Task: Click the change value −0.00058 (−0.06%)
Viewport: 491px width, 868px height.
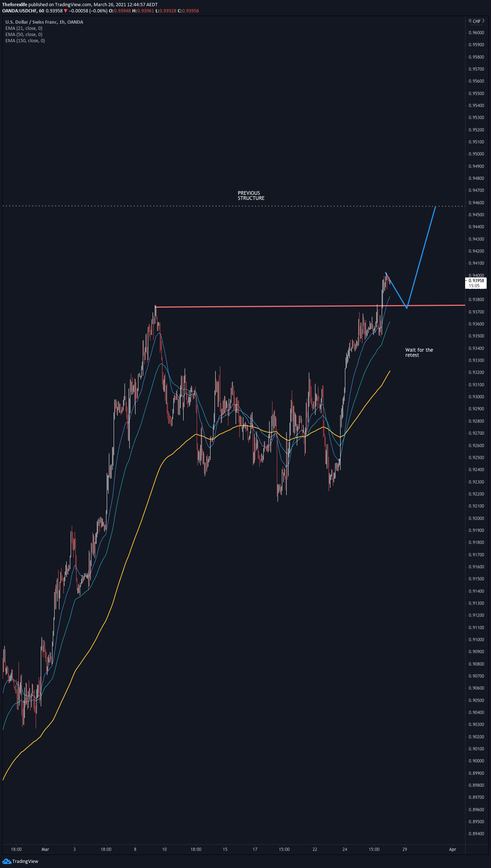Action: tap(88, 11)
